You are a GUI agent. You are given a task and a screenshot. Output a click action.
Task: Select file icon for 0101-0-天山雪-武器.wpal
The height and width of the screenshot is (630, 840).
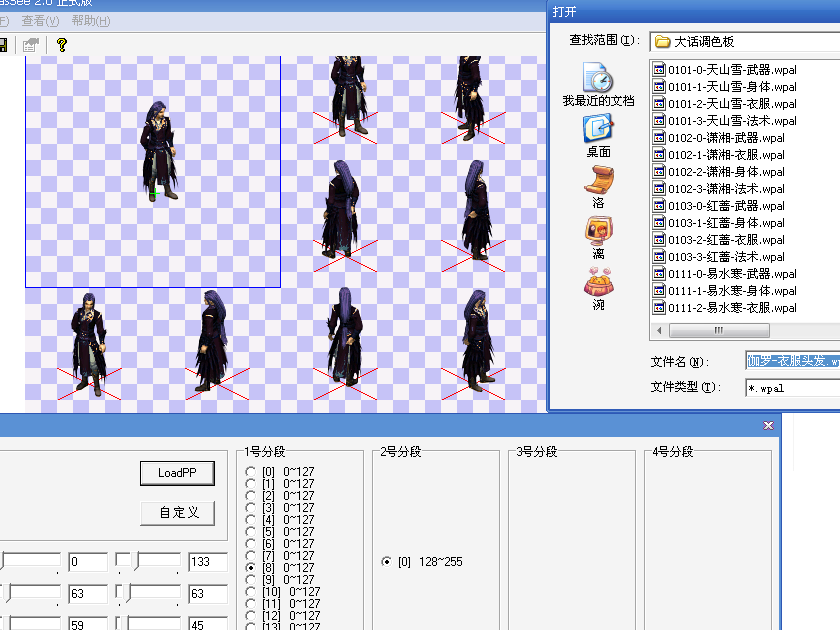point(659,70)
